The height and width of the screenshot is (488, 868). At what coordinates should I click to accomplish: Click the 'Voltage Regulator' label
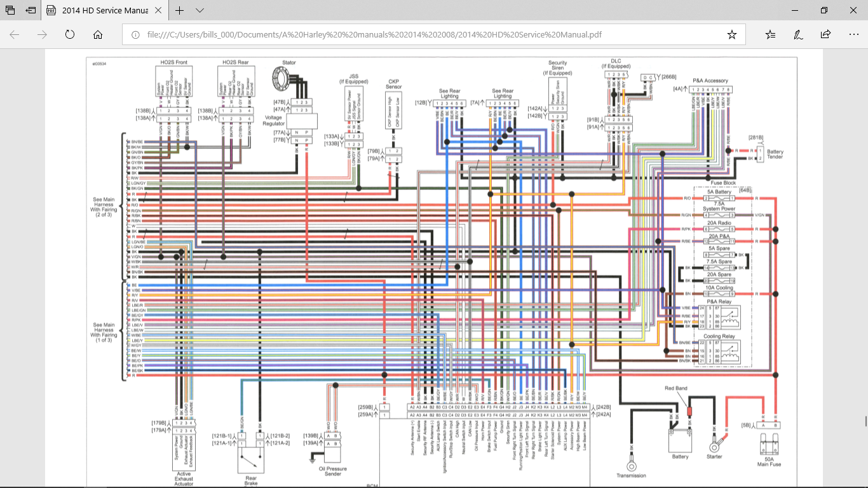point(275,119)
